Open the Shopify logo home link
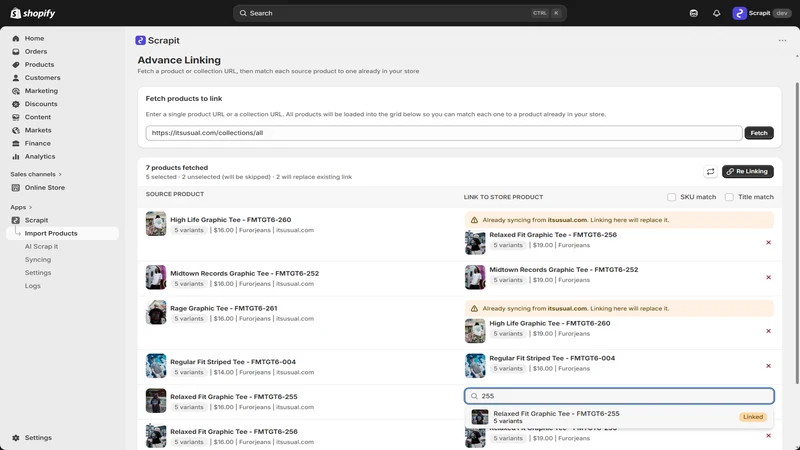Screen dimensions: 800x450 coord(33,13)
